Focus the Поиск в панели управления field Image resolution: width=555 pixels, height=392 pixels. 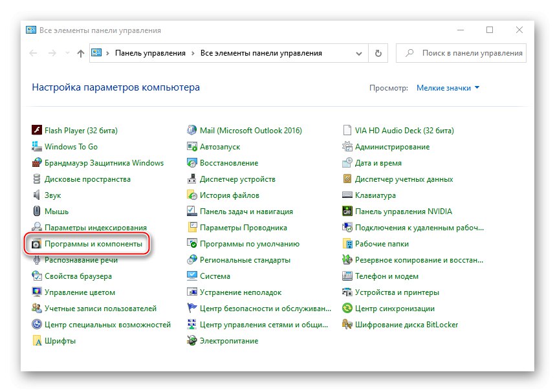461,53
